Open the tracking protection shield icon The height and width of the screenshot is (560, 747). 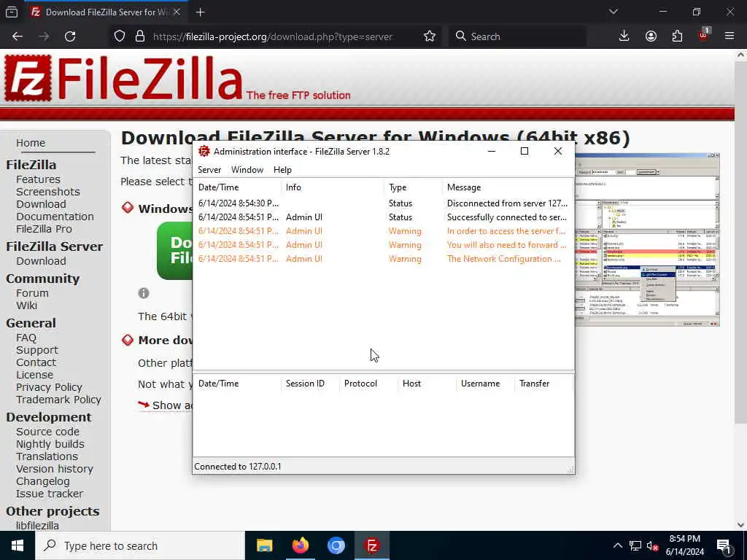click(x=120, y=36)
